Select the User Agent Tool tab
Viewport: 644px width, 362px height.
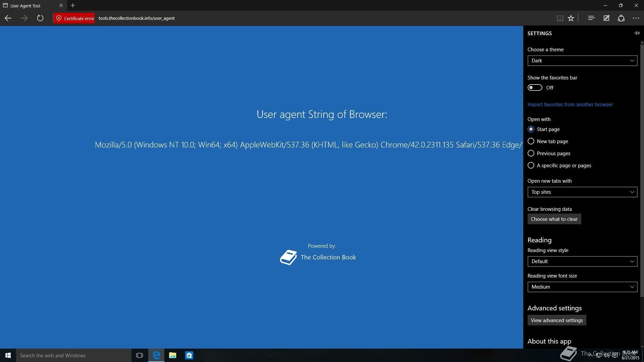pos(33,5)
